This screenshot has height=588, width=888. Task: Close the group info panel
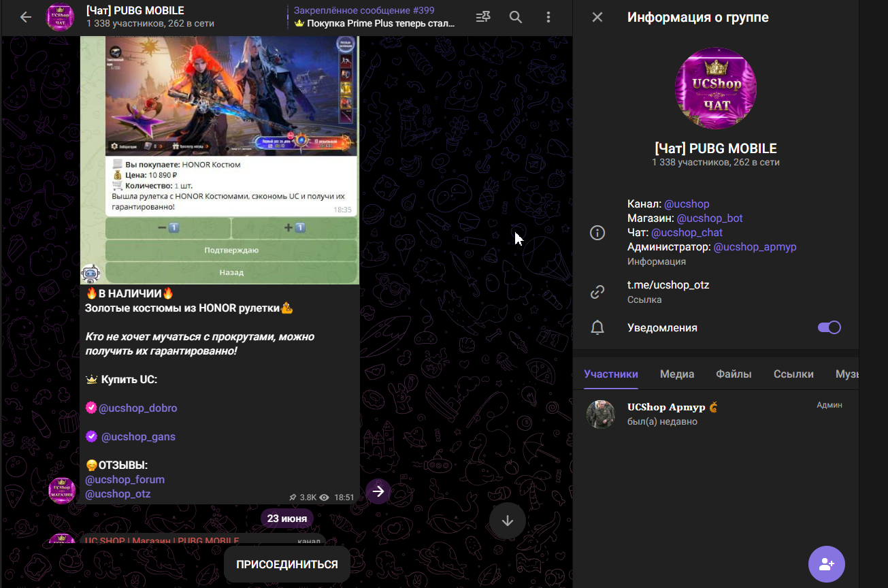click(x=597, y=18)
